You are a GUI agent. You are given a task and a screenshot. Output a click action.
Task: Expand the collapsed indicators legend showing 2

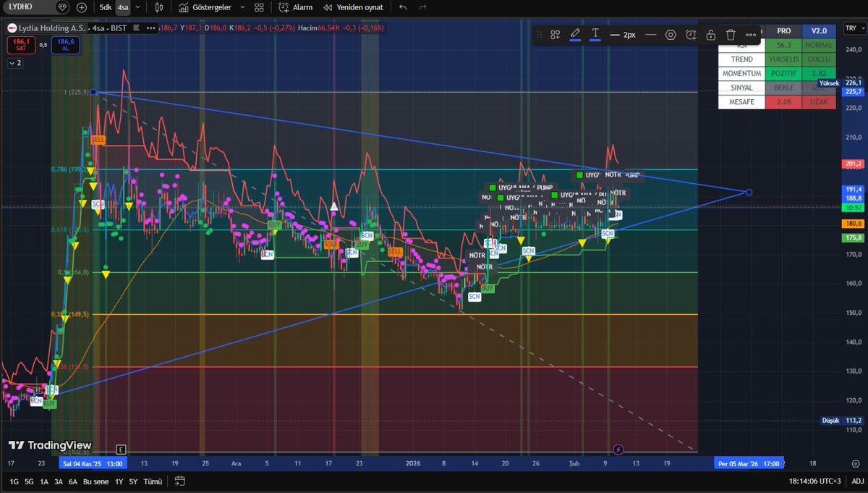[15, 63]
